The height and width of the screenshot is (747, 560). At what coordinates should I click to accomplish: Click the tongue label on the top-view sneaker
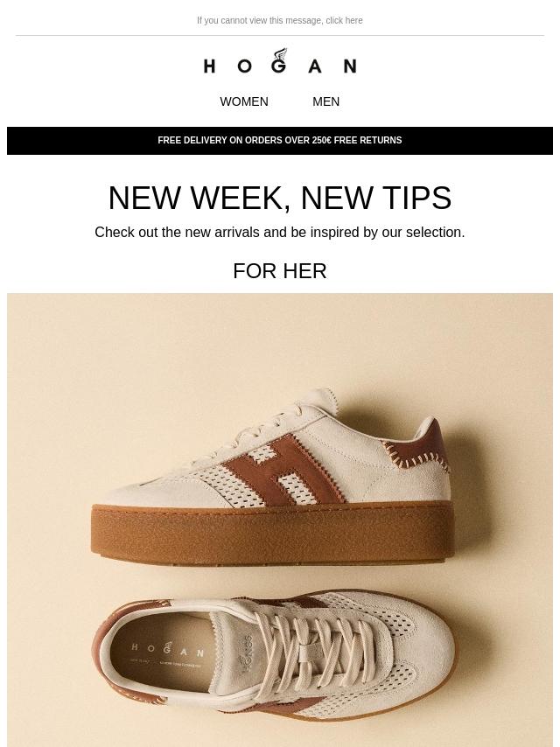[248, 653]
